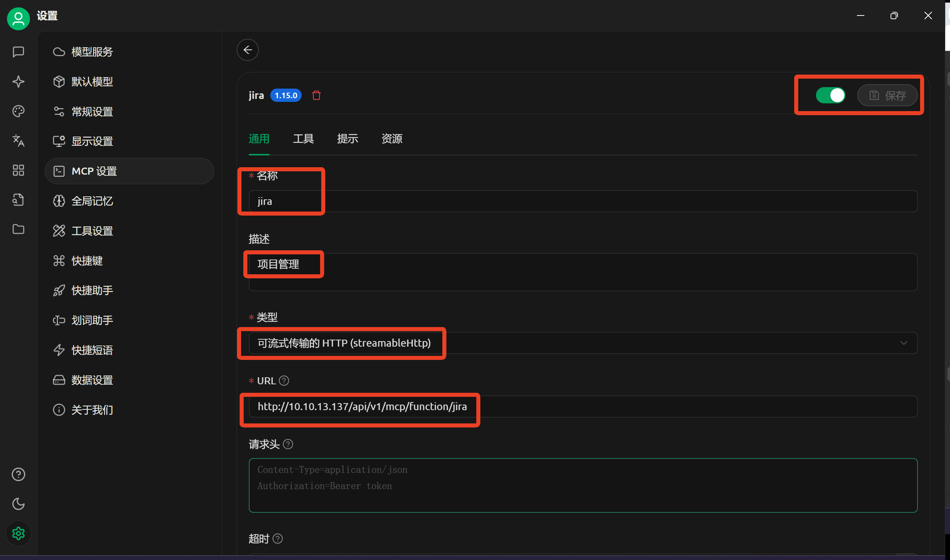Open the translate sidebar icon
950x560 pixels.
[18, 140]
